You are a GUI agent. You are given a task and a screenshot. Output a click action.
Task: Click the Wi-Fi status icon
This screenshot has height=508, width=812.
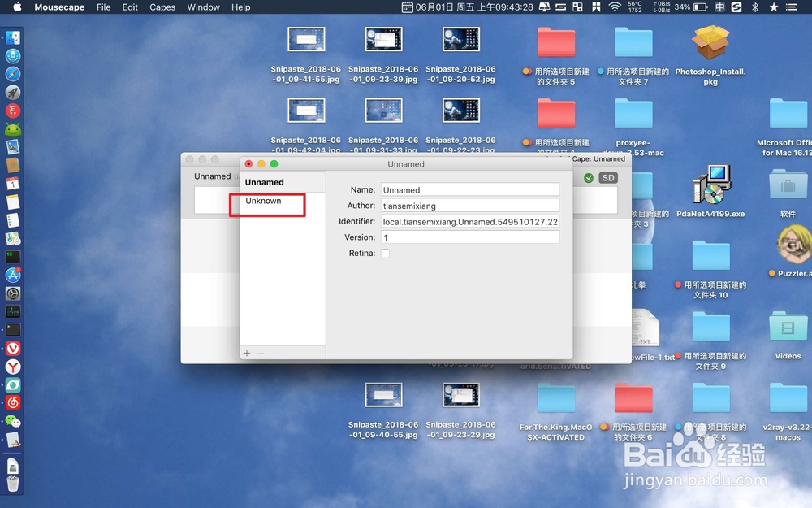tap(615, 7)
